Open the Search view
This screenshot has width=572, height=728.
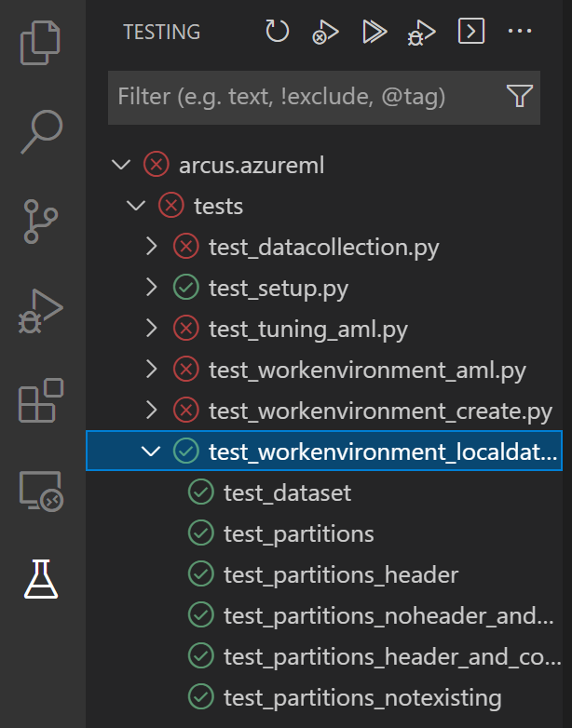click(42, 131)
